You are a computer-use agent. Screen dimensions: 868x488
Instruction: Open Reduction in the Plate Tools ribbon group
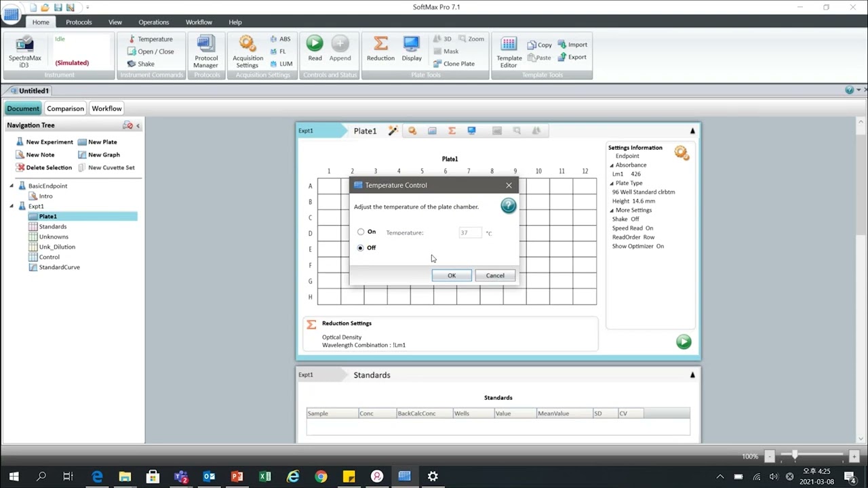pyautogui.click(x=380, y=49)
